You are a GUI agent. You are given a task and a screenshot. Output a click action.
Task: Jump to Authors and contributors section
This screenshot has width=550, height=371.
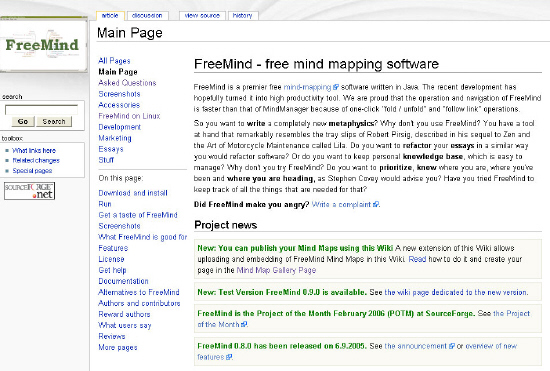point(139,303)
